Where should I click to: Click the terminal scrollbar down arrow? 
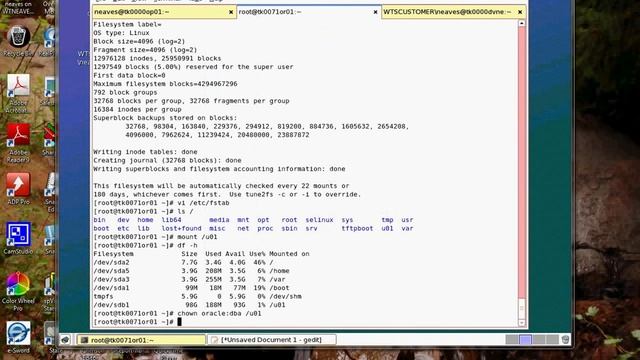[522, 323]
